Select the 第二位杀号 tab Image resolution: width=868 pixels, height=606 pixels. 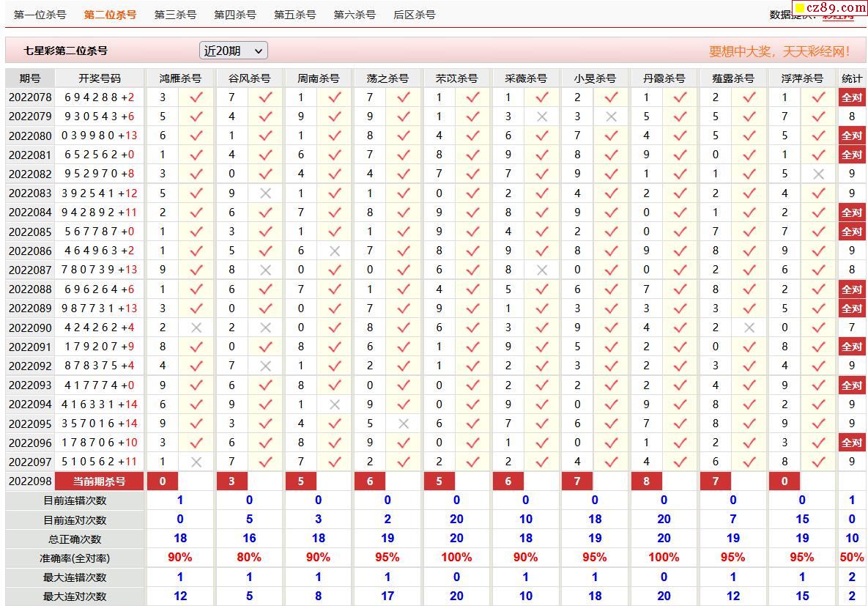(x=110, y=15)
